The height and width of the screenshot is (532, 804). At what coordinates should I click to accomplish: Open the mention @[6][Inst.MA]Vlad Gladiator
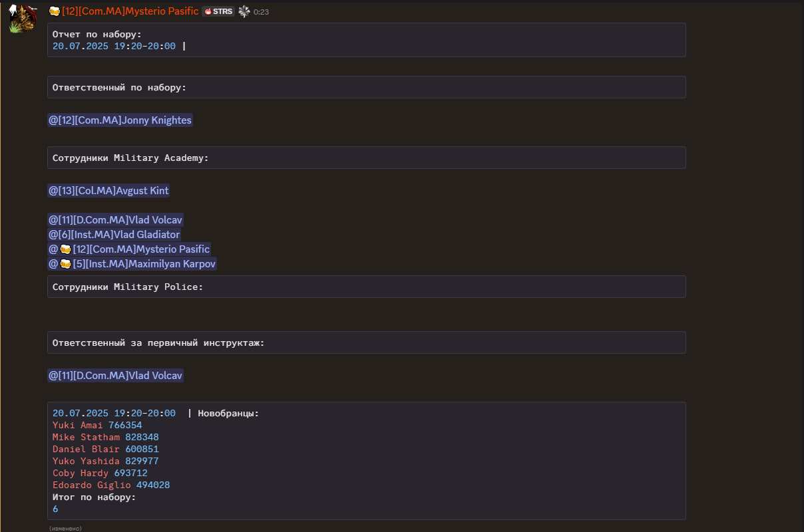[114, 235]
